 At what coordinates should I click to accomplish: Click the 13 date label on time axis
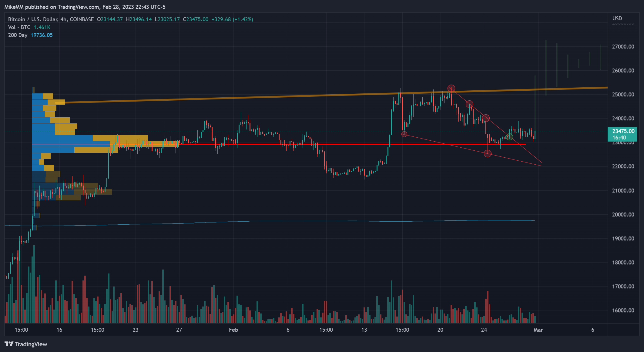364,330
